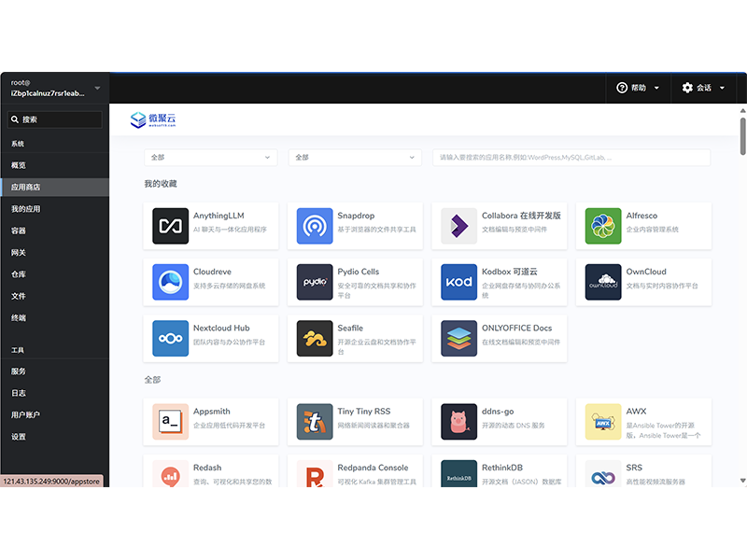This screenshot has width=747, height=560.
Task: Click the app name search field
Action: point(571,158)
